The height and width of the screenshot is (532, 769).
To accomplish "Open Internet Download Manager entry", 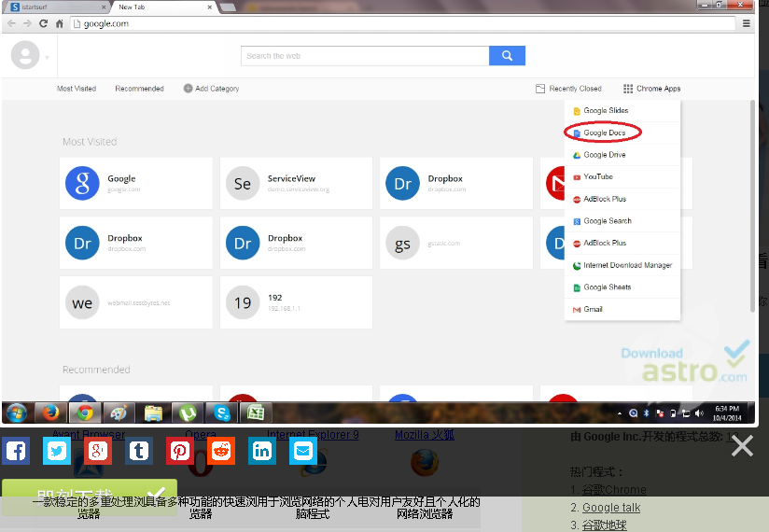I will [622, 265].
